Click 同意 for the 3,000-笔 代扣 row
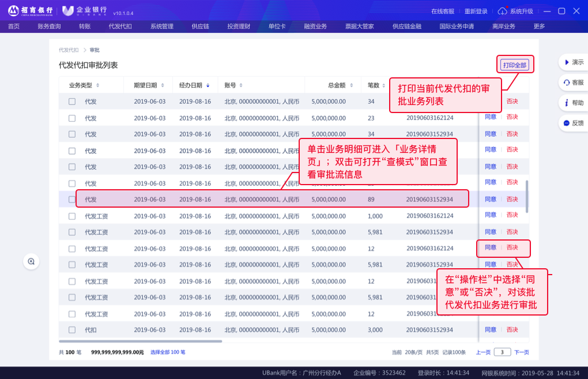 pyautogui.click(x=491, y=329)
